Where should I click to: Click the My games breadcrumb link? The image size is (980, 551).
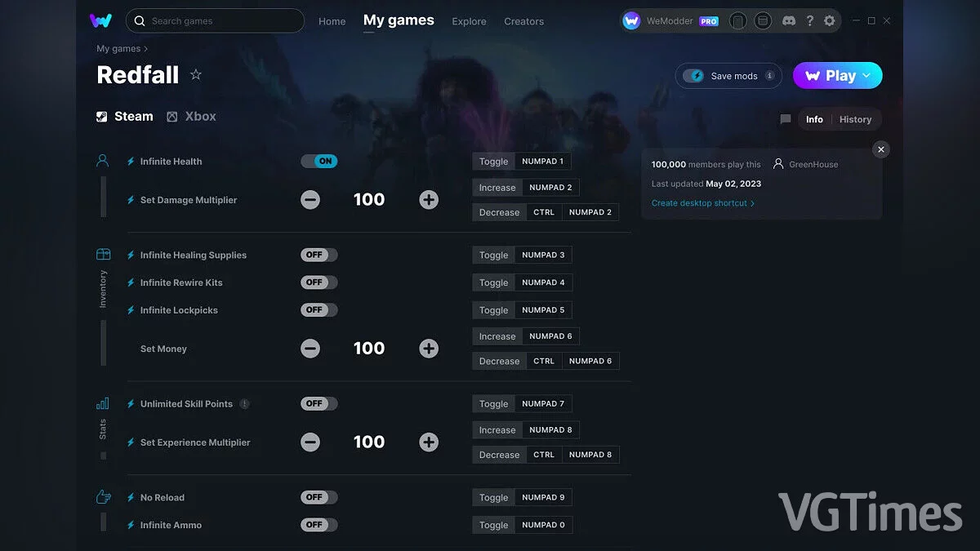click(x=118, y=49)
